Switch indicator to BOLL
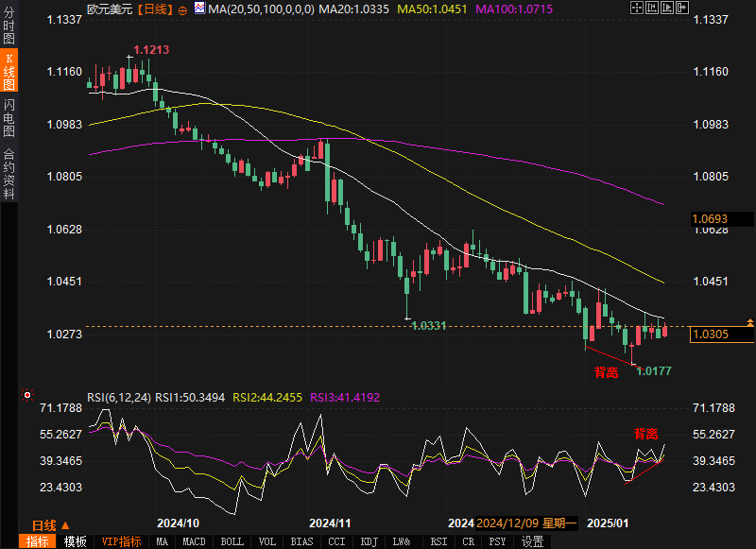The height and width of the screenshot is (549, 756). 232,541
